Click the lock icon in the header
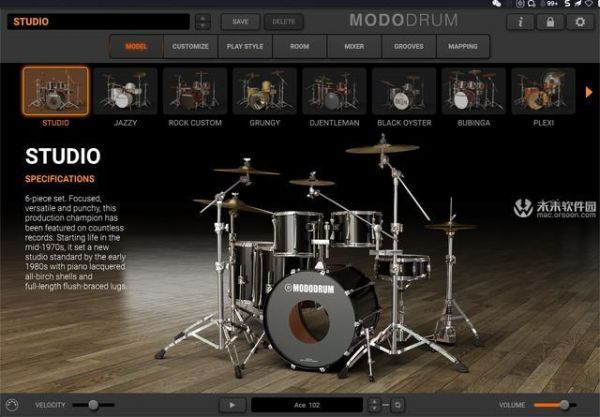600x417 pixels. click(550, 22)
